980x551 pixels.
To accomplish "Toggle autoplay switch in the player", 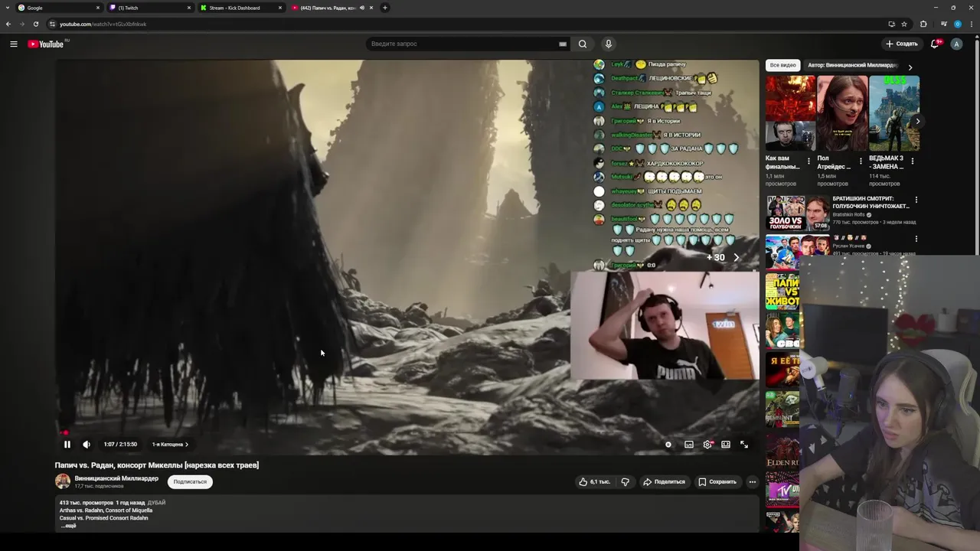I will click(x=668, y=445).
